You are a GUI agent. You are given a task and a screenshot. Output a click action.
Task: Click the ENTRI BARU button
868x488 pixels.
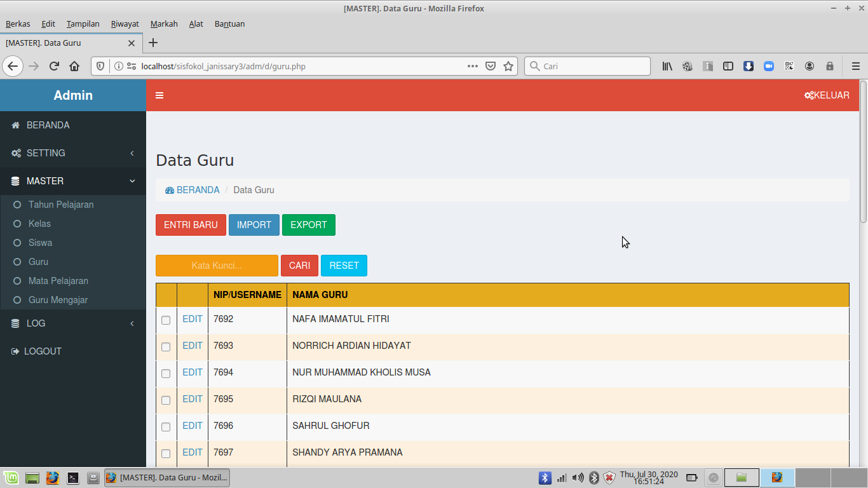coord(191,225)
